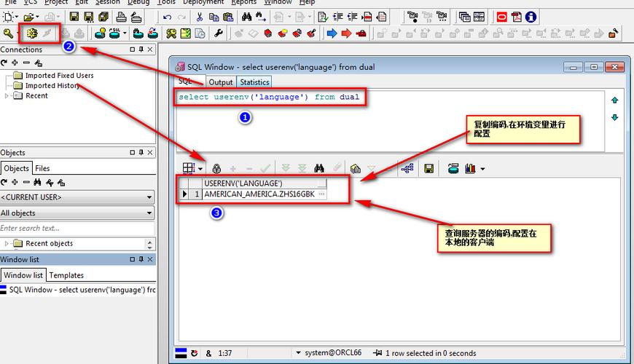Click the Preferences wrench icon

coord(219,33)
